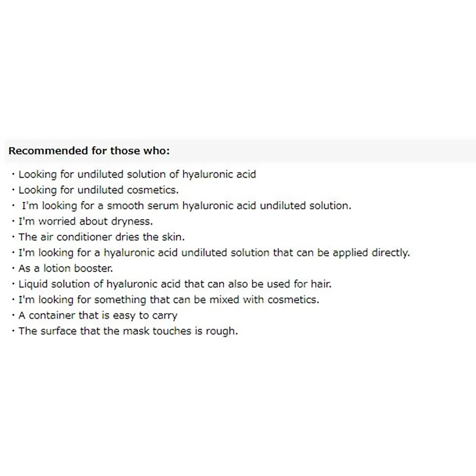The image size is (476, 476).
Task: Select "I'm worried about dryness." text
Action: click(86, 221)
